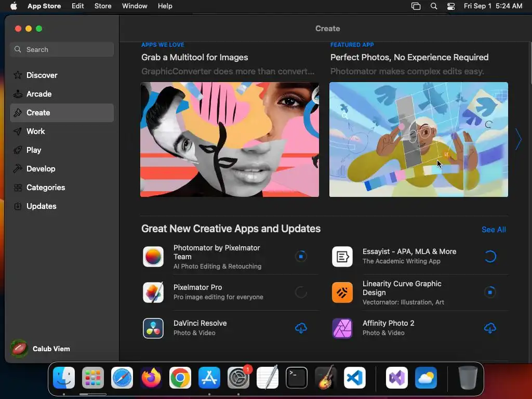Stop the Linearity Curve download

tap(490, 292)
